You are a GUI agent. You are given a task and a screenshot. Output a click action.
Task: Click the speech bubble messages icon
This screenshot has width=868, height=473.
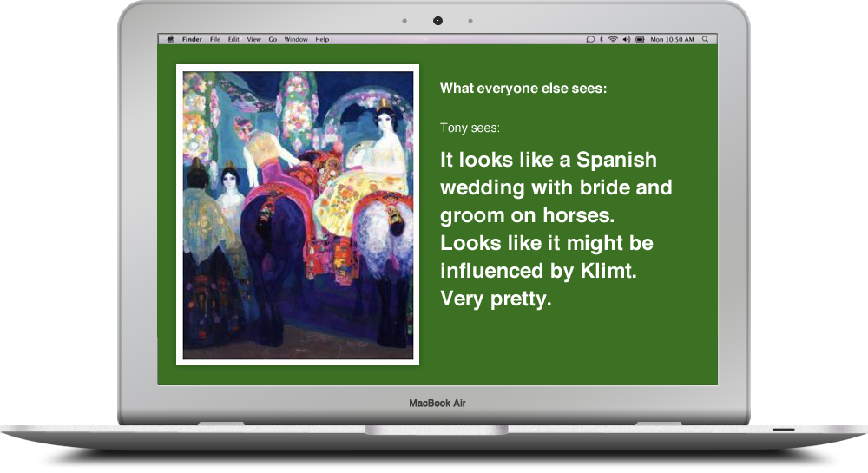coord(590,39)
